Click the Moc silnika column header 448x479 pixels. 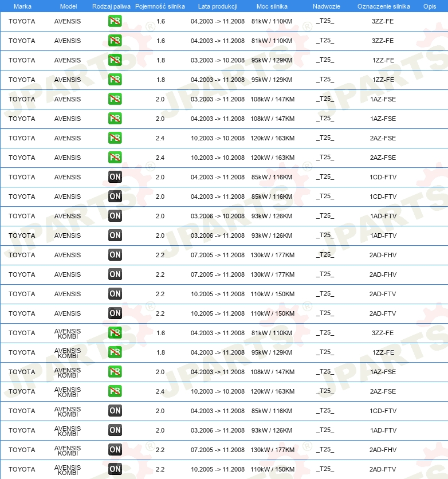(272, 6)
